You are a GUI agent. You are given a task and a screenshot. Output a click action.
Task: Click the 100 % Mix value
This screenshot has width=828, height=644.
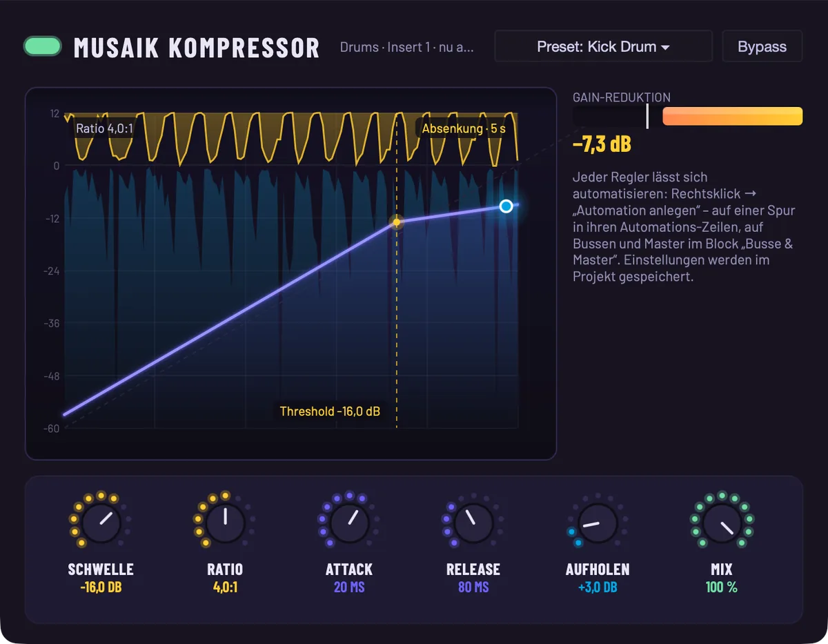[x=722, y=587]
